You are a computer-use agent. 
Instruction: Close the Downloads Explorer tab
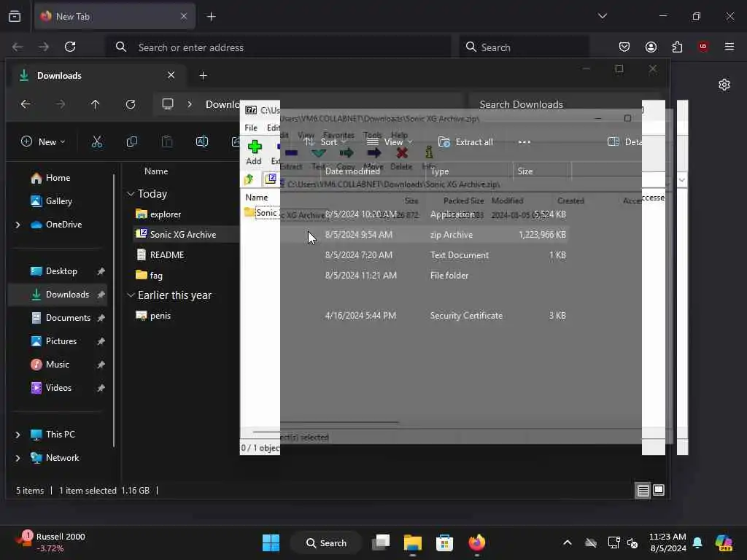(x=171, y=75)
